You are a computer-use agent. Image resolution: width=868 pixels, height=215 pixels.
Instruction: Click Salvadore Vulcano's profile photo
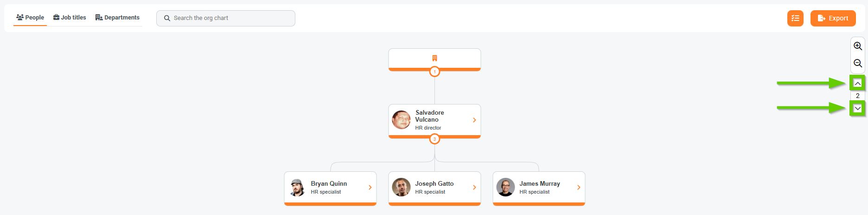point(401,120)
